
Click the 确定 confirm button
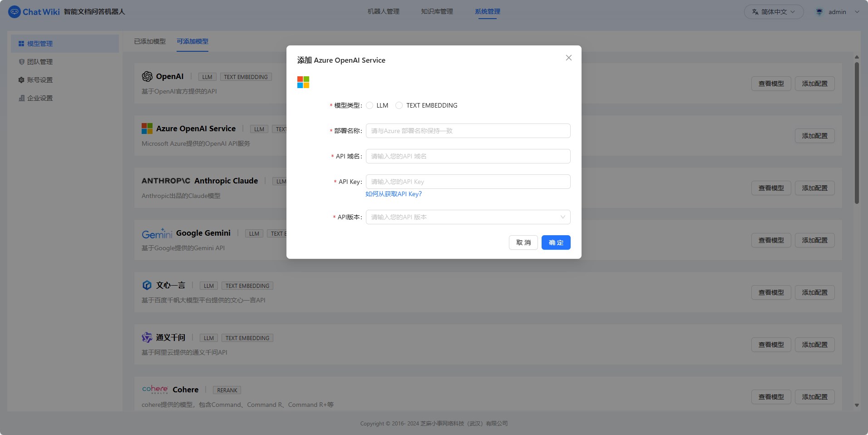[x=556, y=242]
